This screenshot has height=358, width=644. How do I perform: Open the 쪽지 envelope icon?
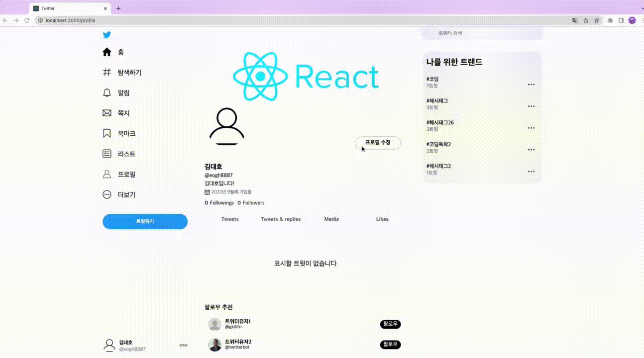tap(107, 113)
